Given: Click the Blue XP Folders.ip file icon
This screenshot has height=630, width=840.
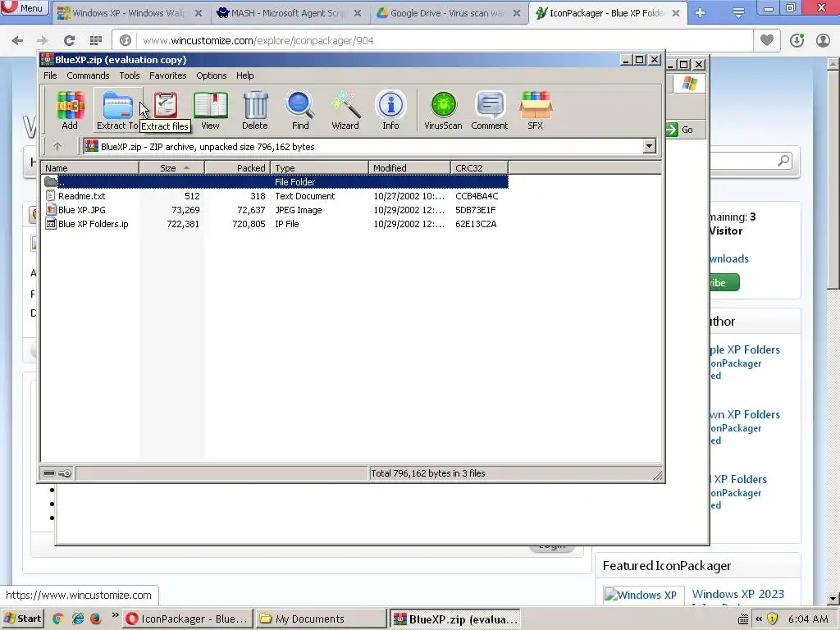Looking at the screenshot, I should click(50, 224).
